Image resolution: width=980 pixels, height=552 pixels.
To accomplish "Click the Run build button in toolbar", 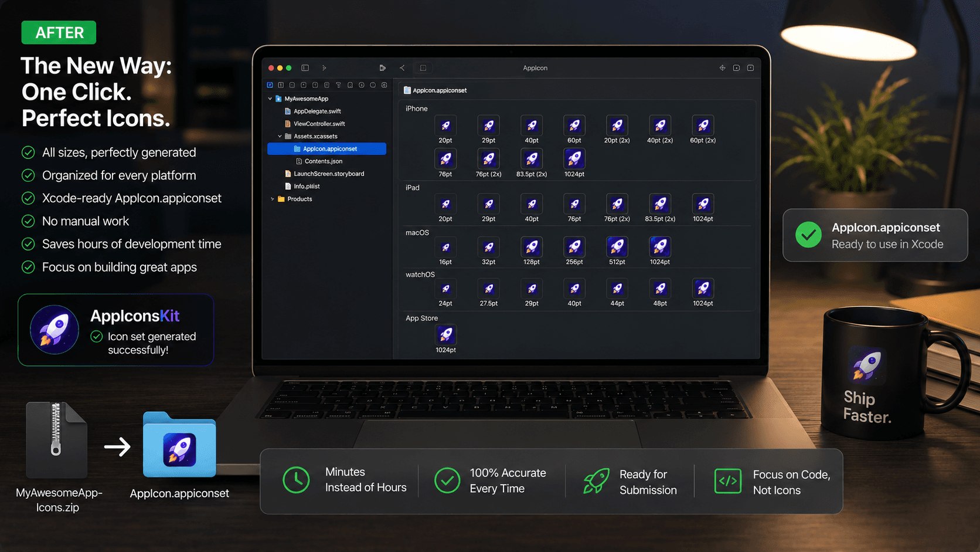I will [x=382, y=68].
